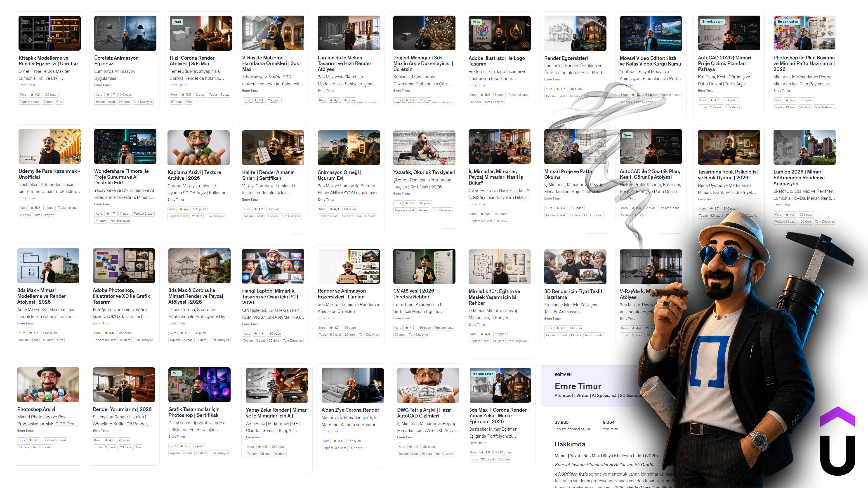Click 'Yeni' badge on Grafik Tasarımcılar İçin Photoshop card
This screenshot has width=868, height=488.
(176, 373)
